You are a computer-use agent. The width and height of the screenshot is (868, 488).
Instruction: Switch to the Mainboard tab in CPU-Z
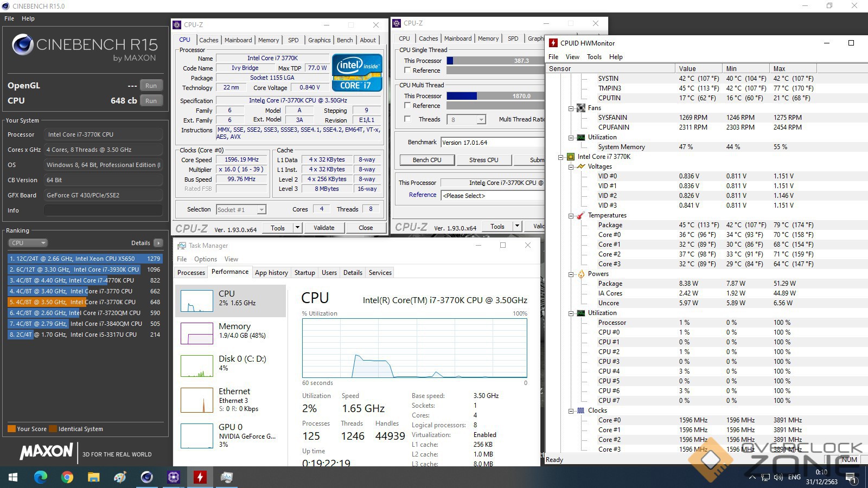pyautogui.click(x=238, y=40)
